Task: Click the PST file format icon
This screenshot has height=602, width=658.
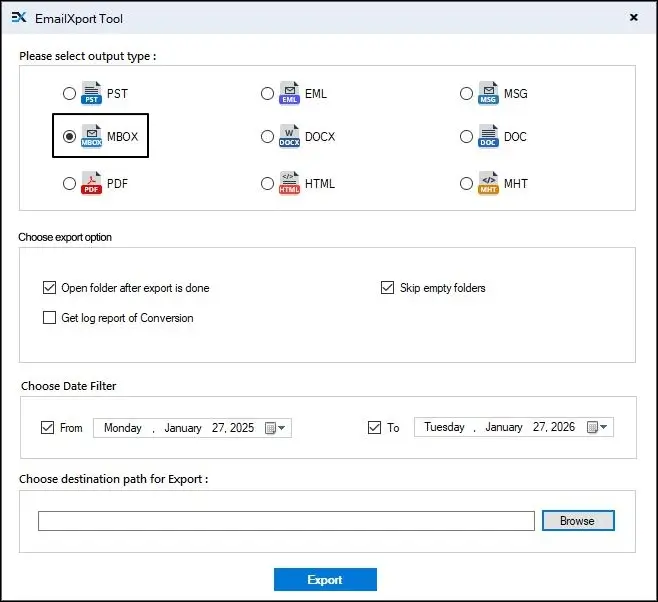Action: click(x=91, y=93)
